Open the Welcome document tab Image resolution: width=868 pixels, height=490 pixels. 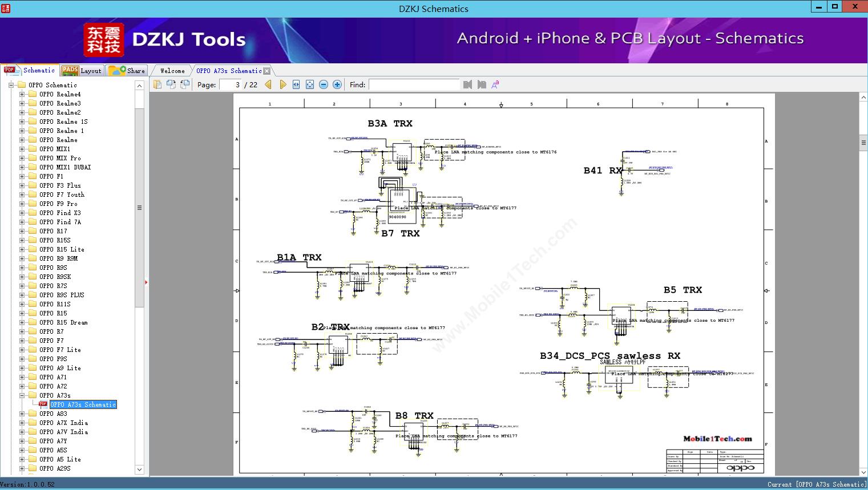(x=172, y=71)
